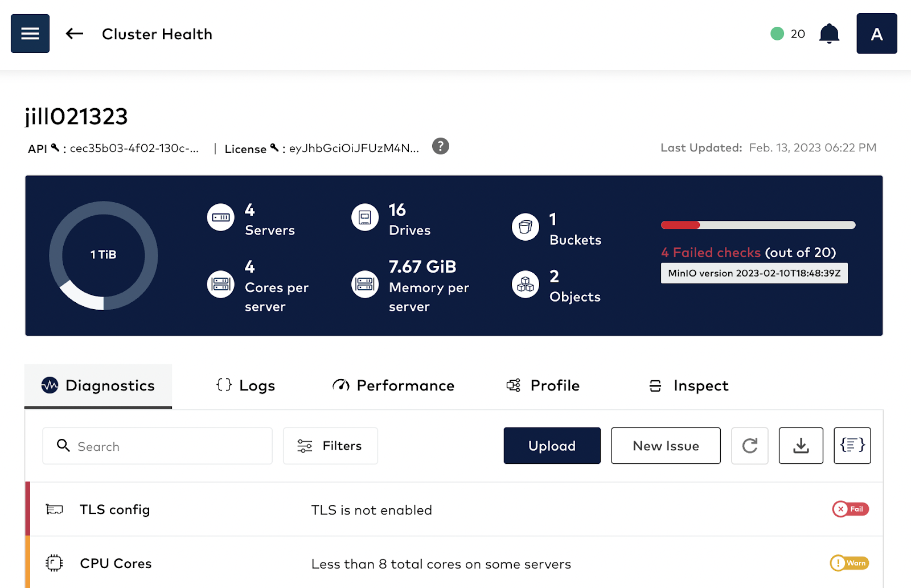Open the notifications bell
This screenshot has width=911, height=588.
pos(829,34)
